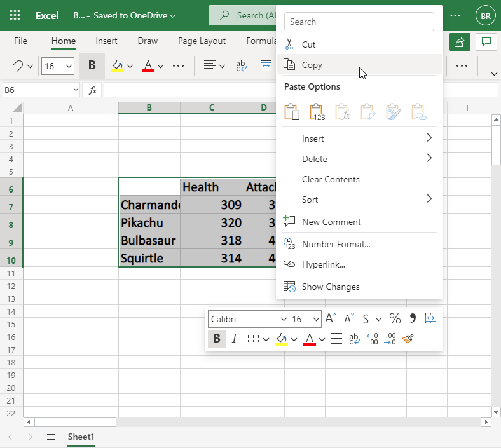501x448 pixels.
Task: Click Format Painter in mini toolbar
Action: [408, 339]
